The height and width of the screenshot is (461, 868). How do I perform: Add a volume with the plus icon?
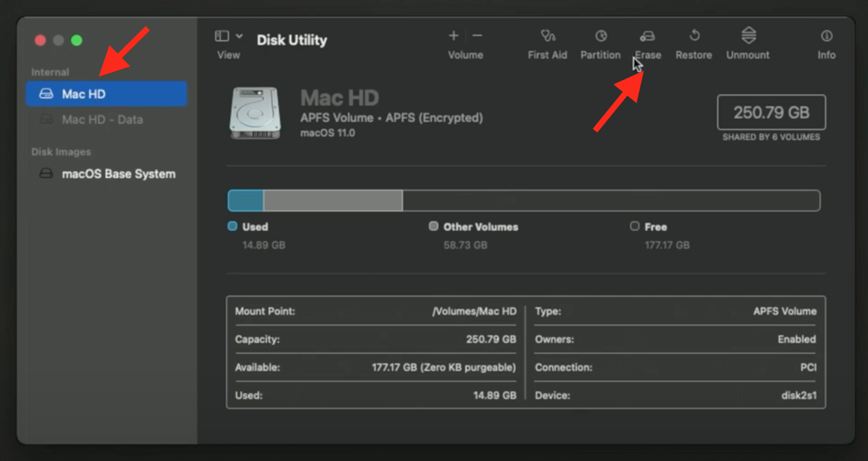(454, 36)
